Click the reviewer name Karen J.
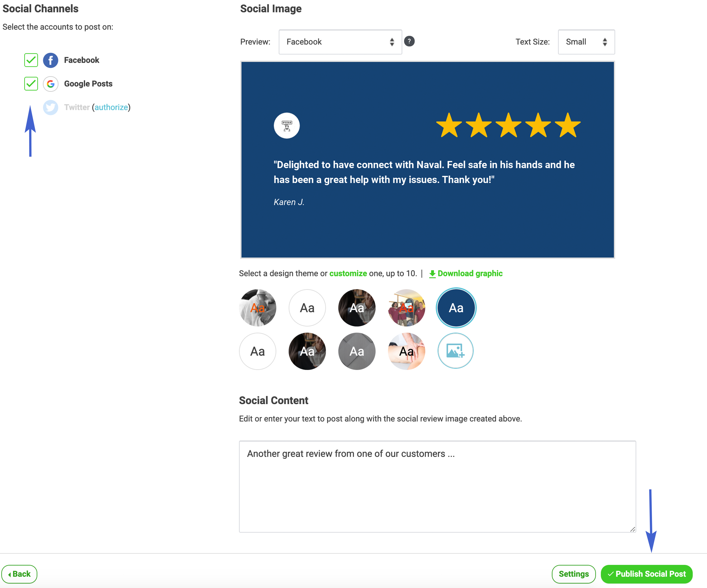 point(289,202)
